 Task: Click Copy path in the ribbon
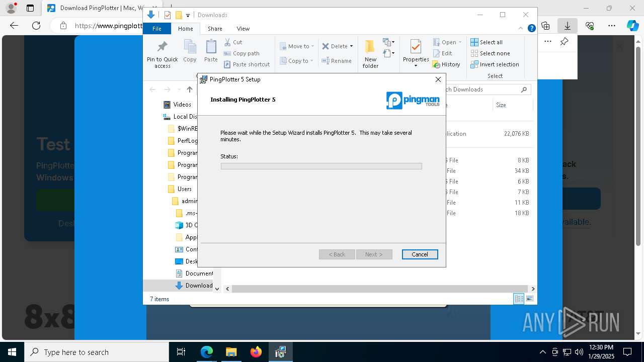pos(242,53)
